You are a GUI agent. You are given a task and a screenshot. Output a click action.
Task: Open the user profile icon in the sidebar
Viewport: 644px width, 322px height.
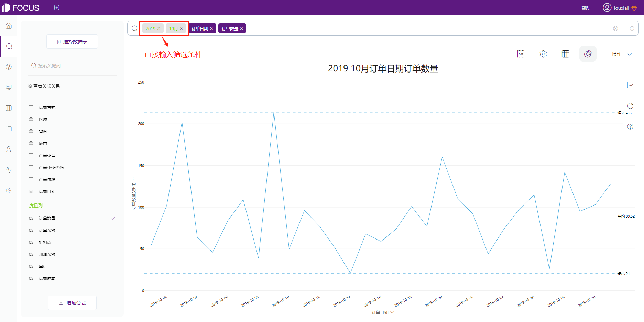pyautogui.click(x=9, y=149)
